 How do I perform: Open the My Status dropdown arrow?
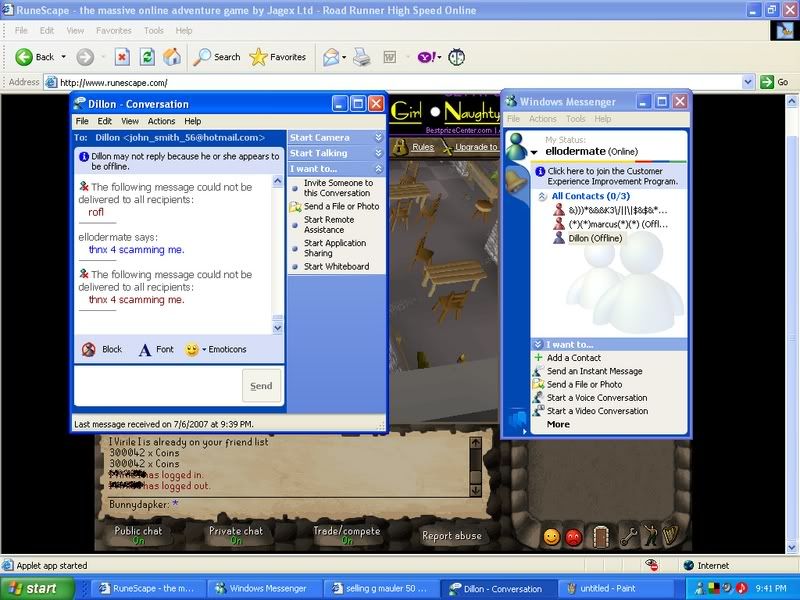point(534,153)
